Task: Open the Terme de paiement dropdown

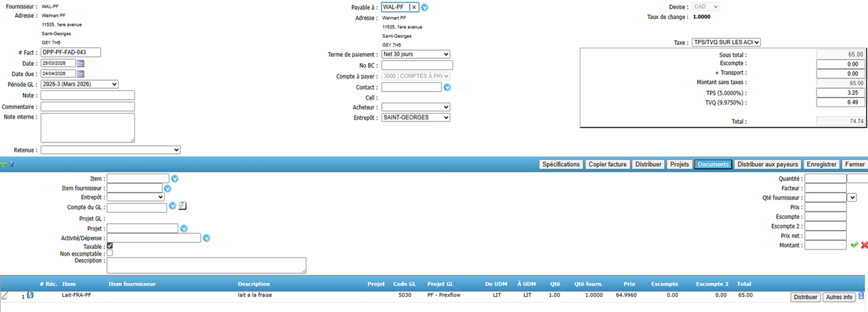Action: [x=416, y=54]
